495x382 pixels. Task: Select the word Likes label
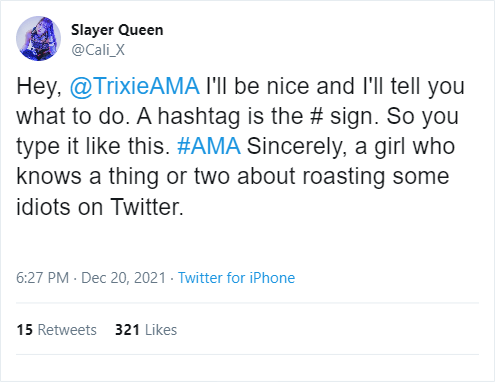(161, 330)
